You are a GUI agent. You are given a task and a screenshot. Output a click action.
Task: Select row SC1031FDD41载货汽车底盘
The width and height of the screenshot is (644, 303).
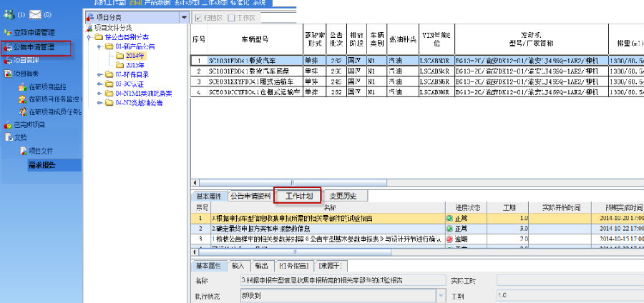click(417, 71)
